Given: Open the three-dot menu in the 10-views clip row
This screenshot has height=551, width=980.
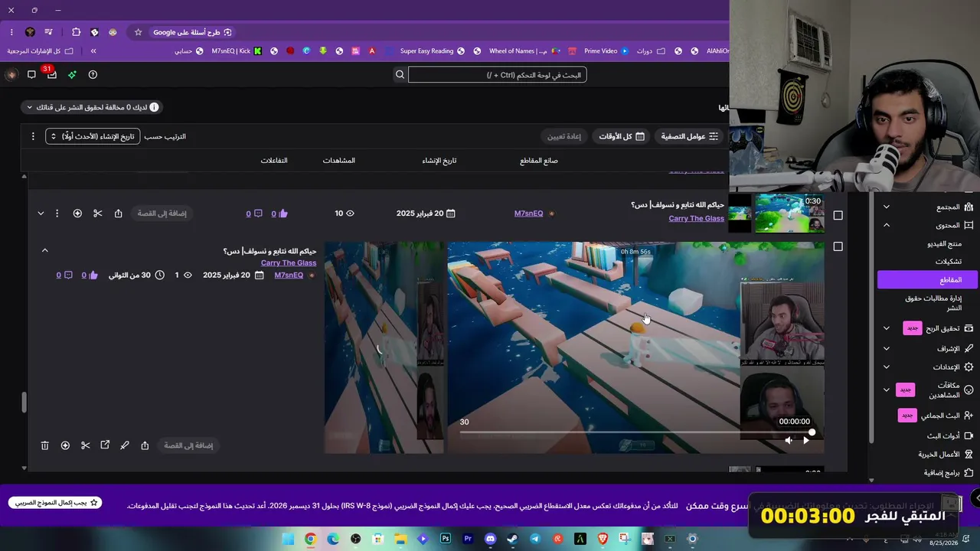Looking at the screenshot, I should pos(57,214).
